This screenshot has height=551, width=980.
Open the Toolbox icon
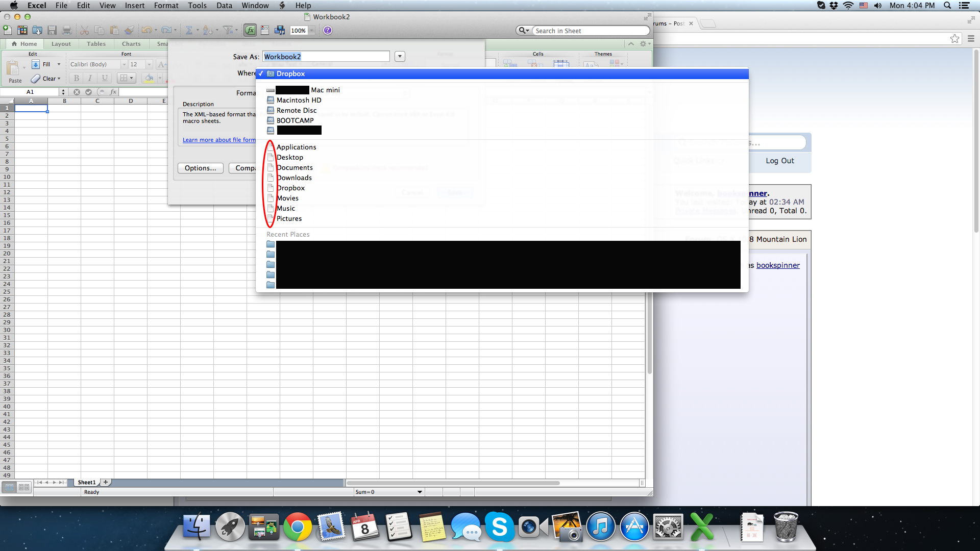click(265, 30)
